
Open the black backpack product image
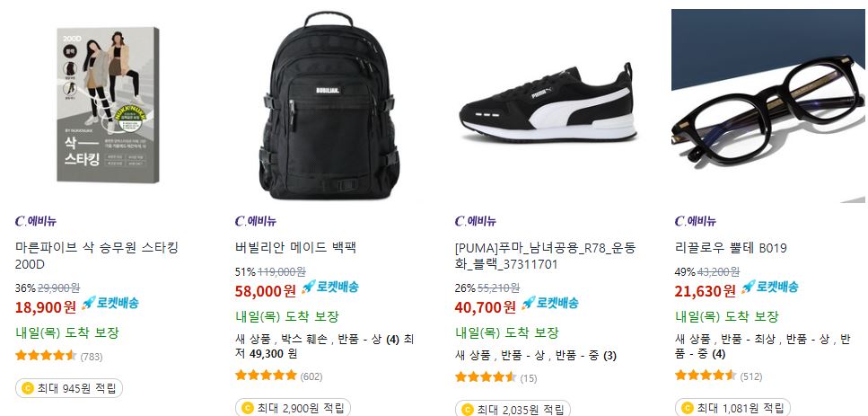pos(329,105)
